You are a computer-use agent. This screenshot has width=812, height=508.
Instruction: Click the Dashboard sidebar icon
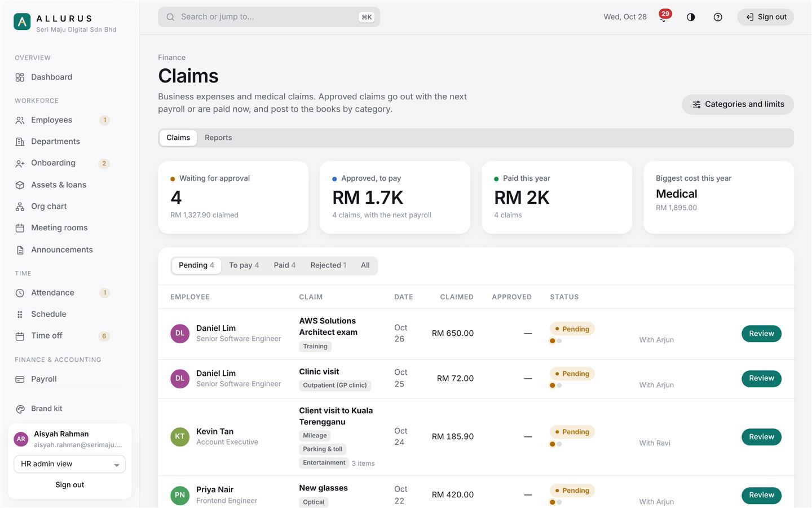coord(20,77)
